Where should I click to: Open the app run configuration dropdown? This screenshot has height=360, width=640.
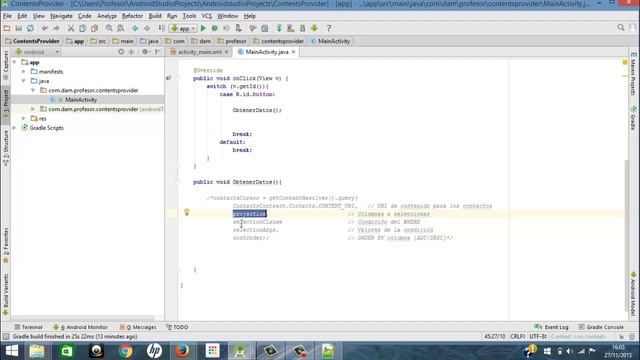tap(183, 28)
